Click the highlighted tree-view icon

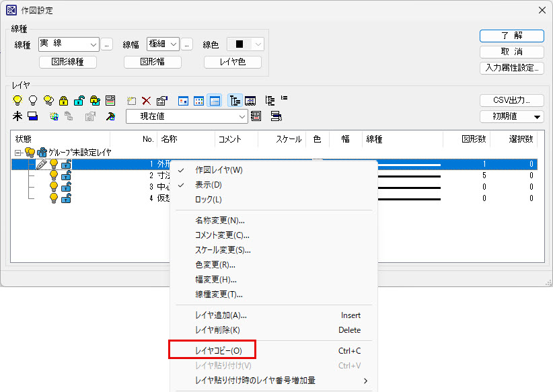[x=235, y=101]
